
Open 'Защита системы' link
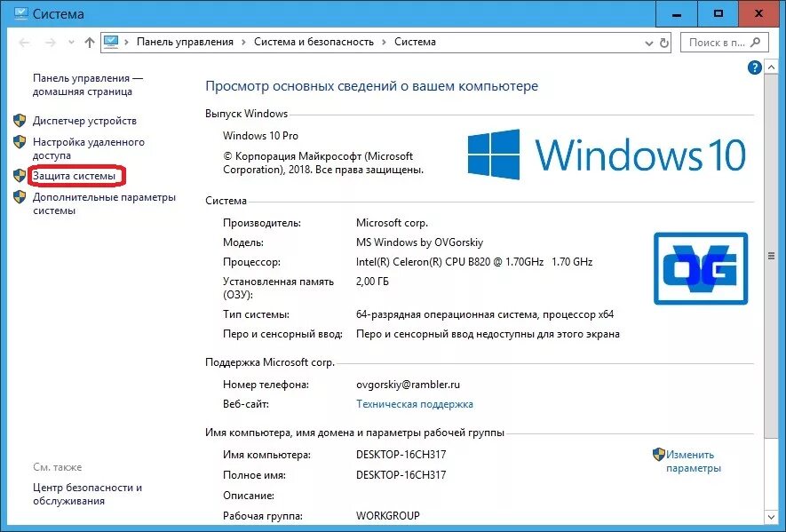tap(75, 176)
